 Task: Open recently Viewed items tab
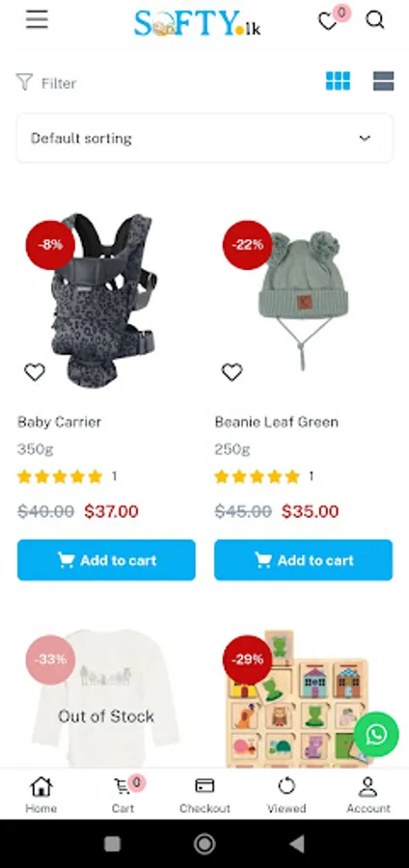(286, 795)
